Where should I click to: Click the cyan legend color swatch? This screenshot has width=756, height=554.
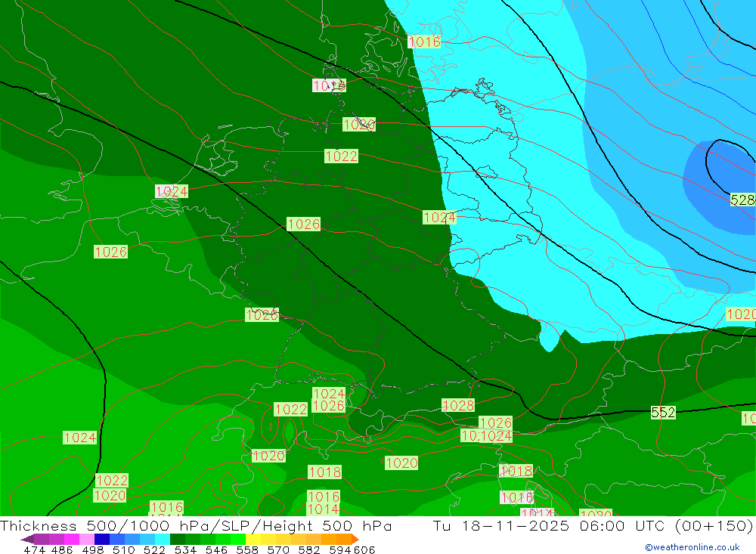163,539
